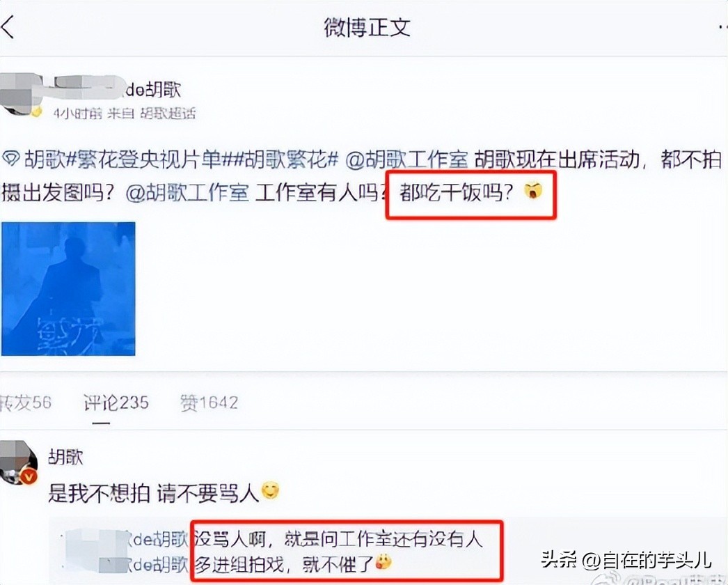Image resolution: width=728 pixels, height=585 pixels.
Task: Open the #胡歌繁花# hashtag link
Action: [x=285, y=160]
